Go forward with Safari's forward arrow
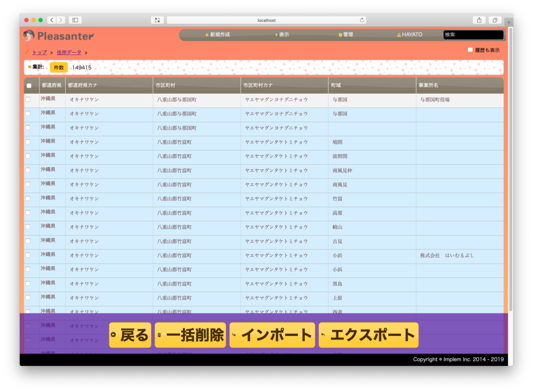 61,20
